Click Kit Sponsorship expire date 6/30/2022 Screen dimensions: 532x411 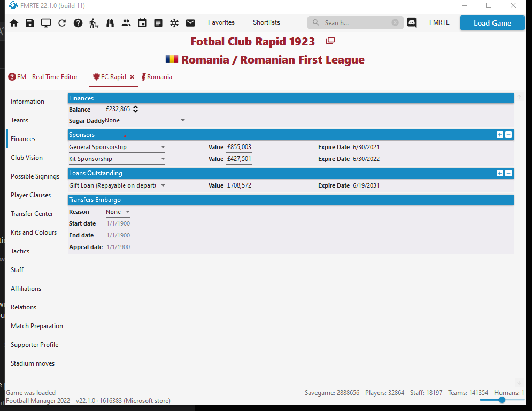coord(366,159)
